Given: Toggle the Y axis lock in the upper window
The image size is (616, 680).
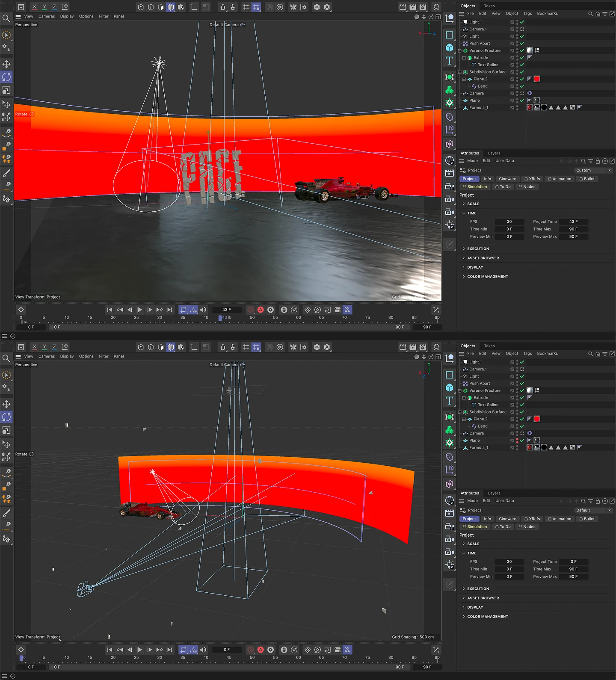Looking at the screenshot, I should (x=44, y=7).
